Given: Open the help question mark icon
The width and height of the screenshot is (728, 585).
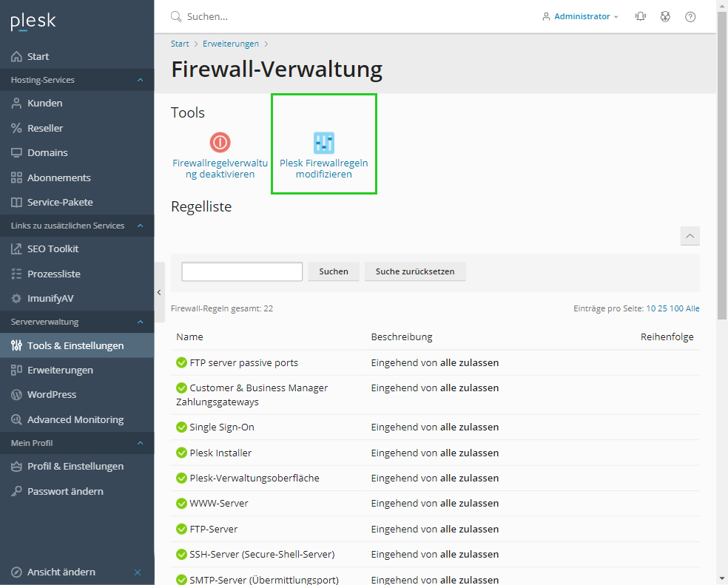Looking at the screenshot, I should click(690, 17).
